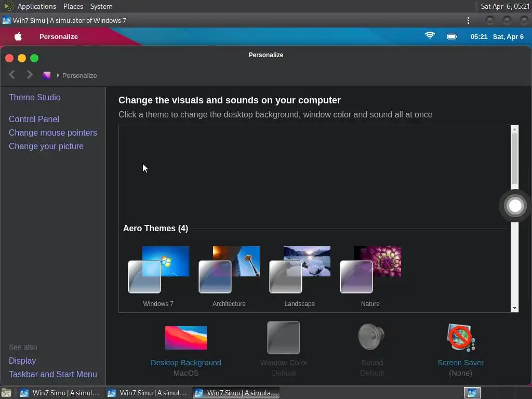Go to Control Panel link
This screenshot has height=399, width=532.
click(34, 119)
